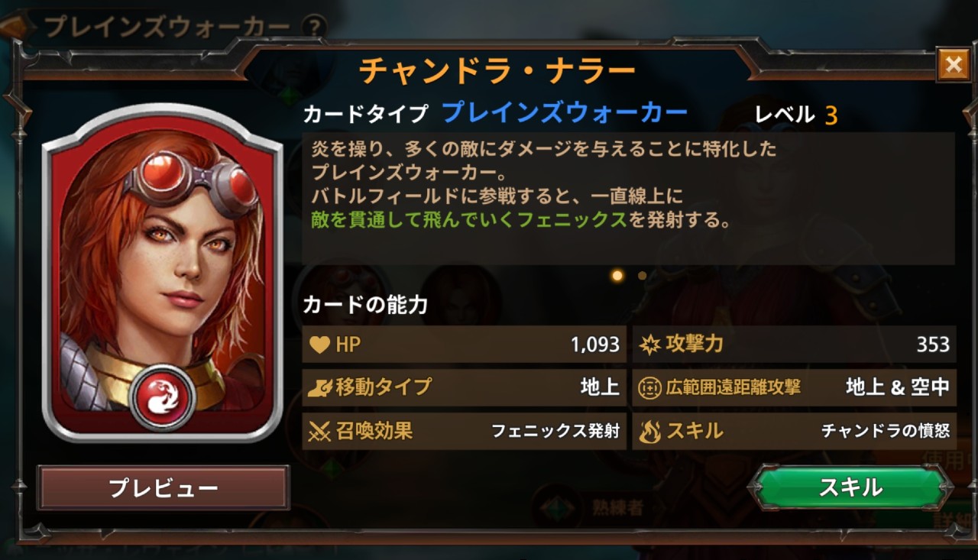
Task: Go back with the top-left arrow
Action: click(15, 25)
